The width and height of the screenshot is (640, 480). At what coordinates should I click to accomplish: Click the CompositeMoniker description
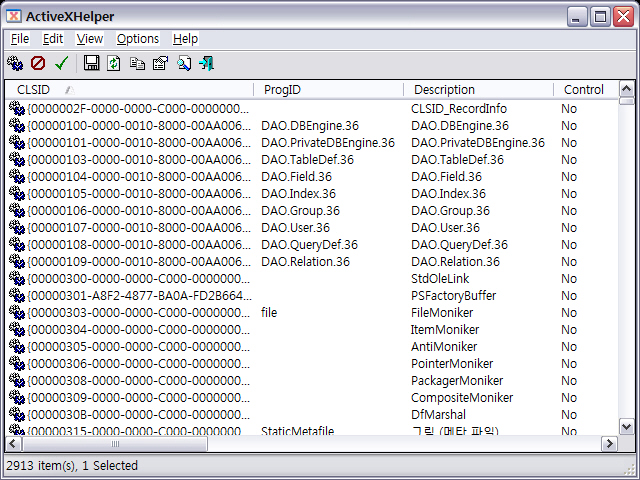click(x=462, y=398)
